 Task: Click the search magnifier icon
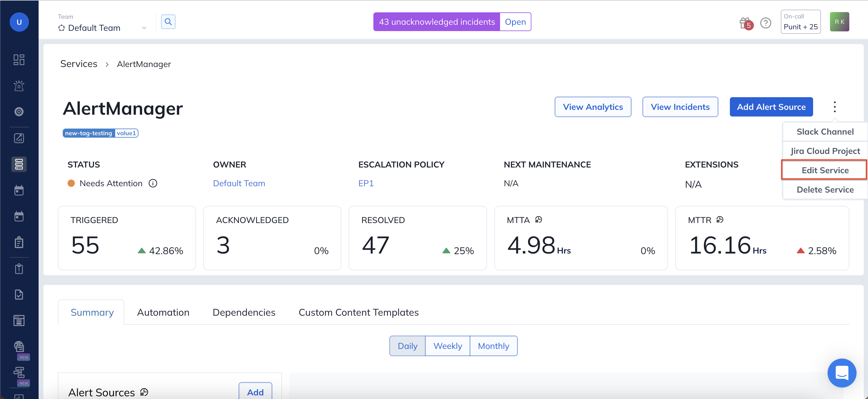168,22
